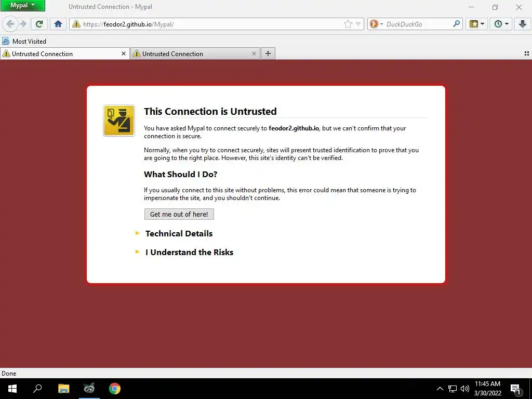
Task: Expand the bookmarks button dropdown arrow
Action: click(482, 24)
